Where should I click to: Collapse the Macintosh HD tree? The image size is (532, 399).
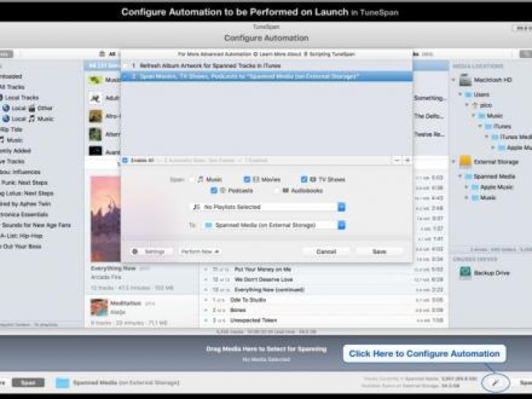click(x=454, y=79)
